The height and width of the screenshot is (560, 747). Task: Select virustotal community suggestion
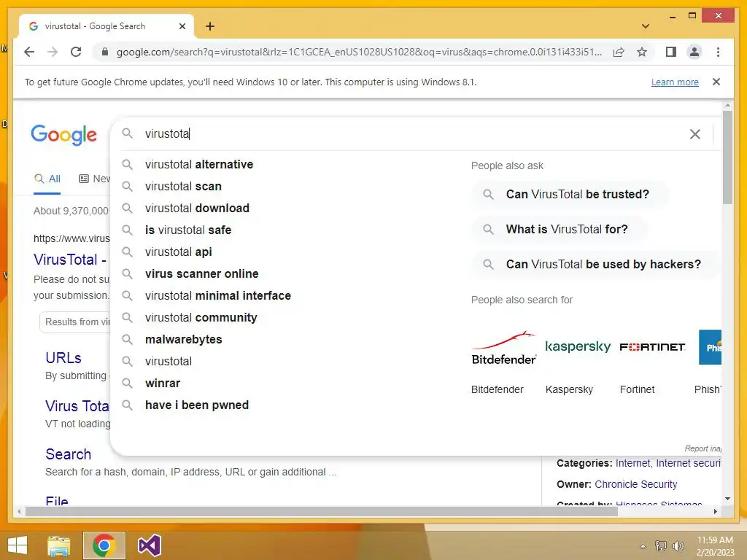(201, 318)
